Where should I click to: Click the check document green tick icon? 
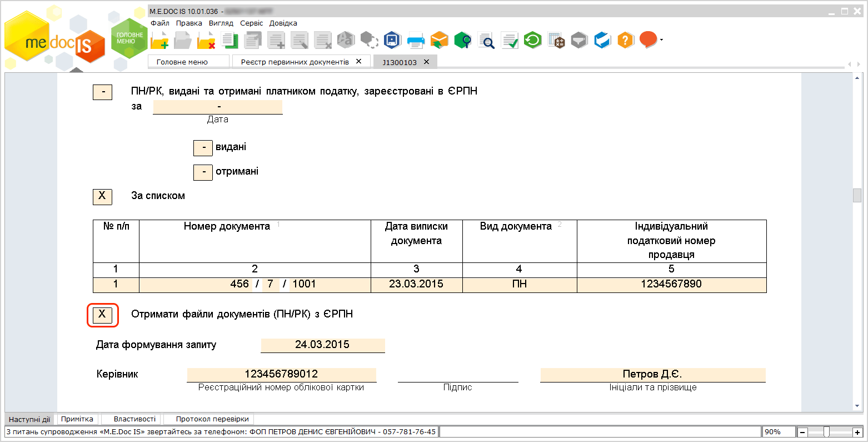point(509,40)
